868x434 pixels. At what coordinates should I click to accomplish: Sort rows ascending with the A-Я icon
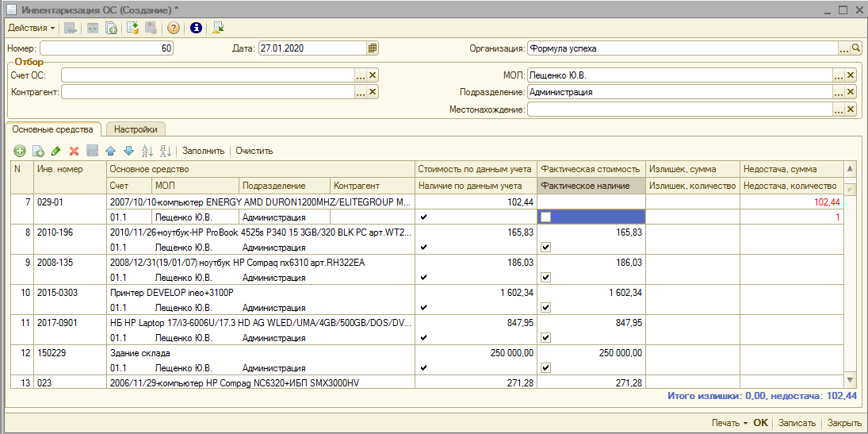[147, 151]
